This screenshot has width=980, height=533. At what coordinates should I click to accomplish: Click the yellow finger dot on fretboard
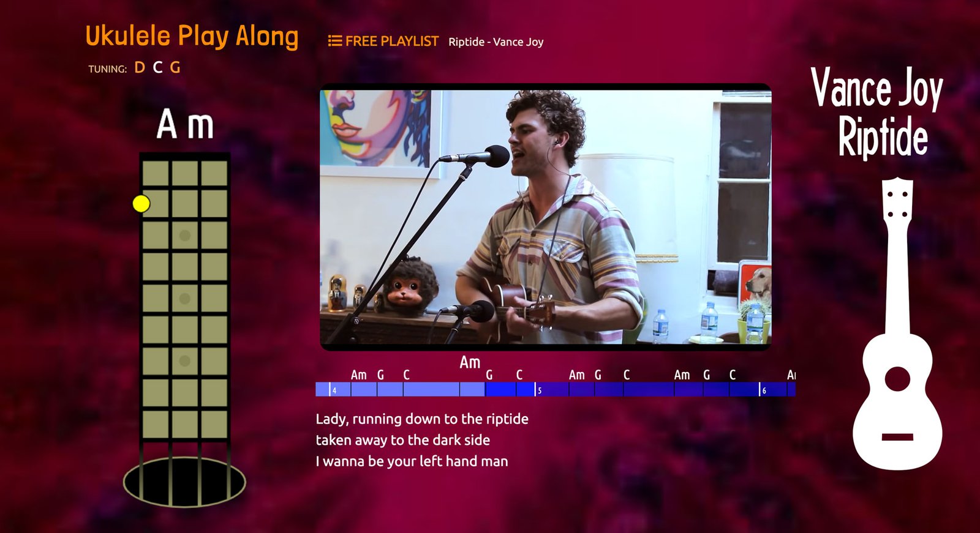(x=141, y=204)
